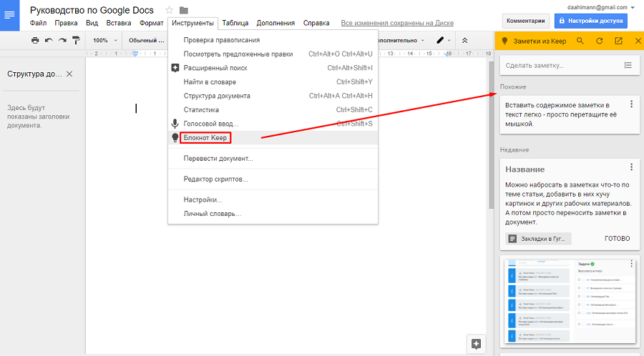This screenshot has width=644, height=356.
Task: Open the Таблица menu
Action: pyautogui.click(x=235, y=23)
